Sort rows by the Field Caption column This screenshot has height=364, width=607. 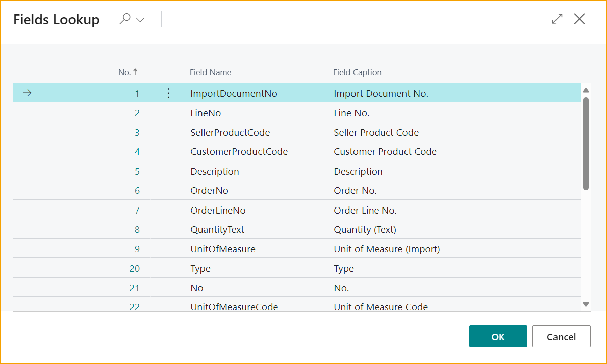click(357, 72)
